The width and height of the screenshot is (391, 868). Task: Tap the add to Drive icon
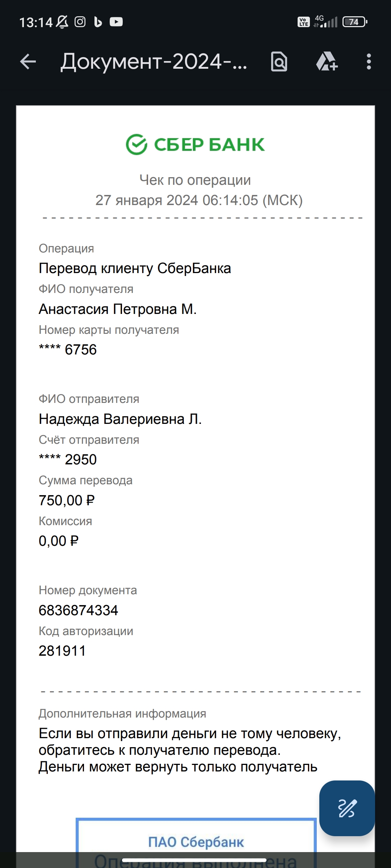click(x=327, y=61)
